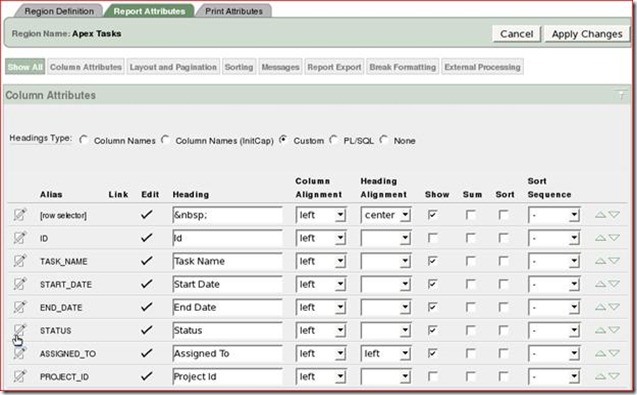
Task: Move START_DATE column down arrow
Action: click(x=614, y=284)
